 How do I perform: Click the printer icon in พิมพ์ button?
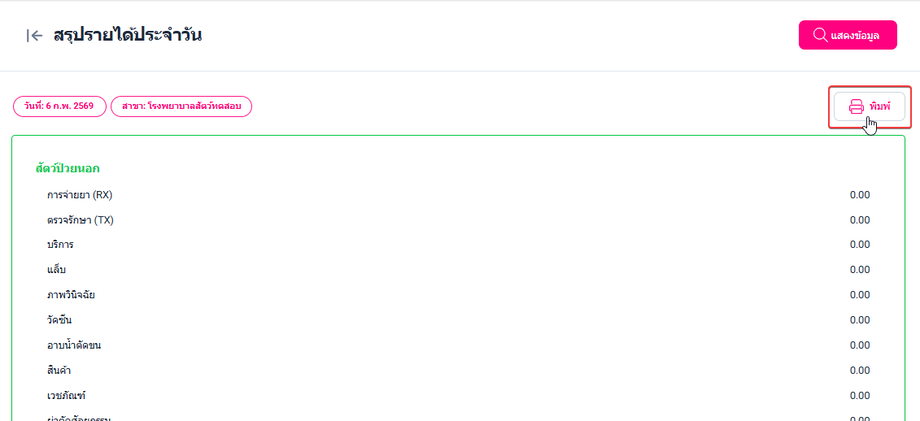point(857,107)
